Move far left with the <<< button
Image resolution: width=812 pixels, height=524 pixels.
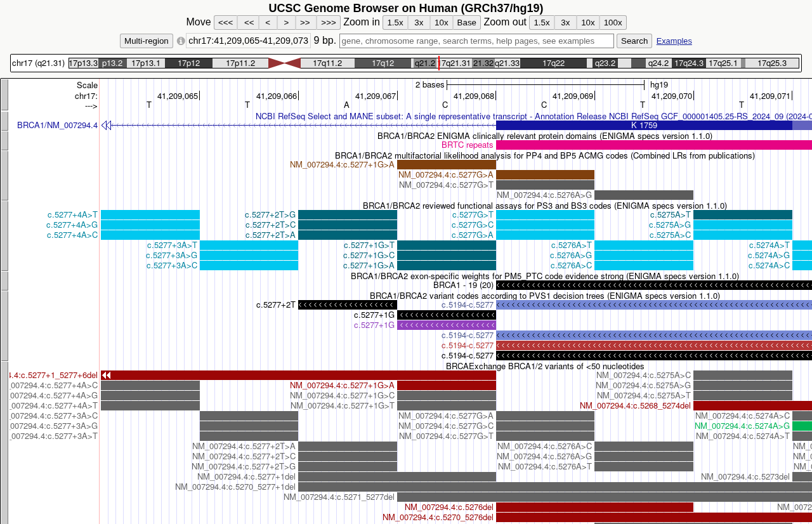tap(225, 23)
